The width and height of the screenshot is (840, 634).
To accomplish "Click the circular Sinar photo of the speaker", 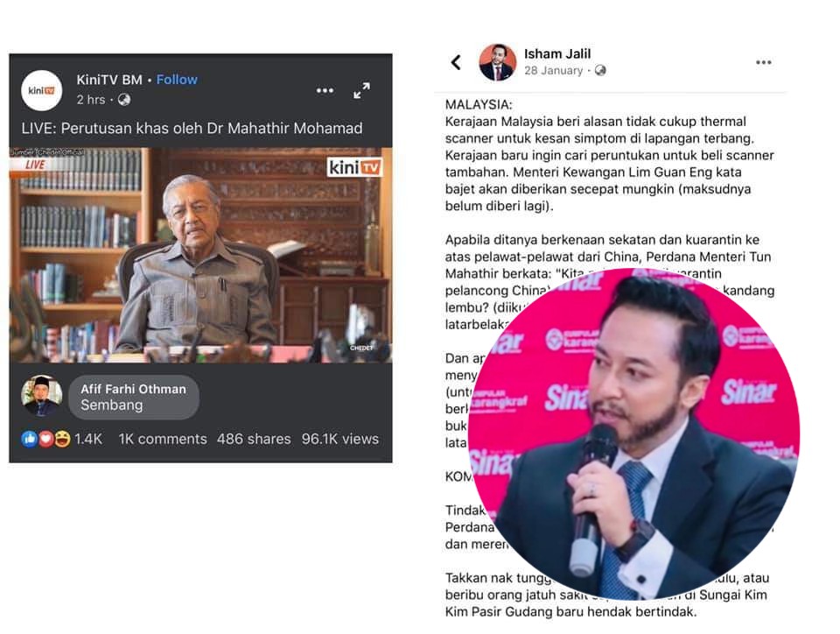I will tap(633, 433).
